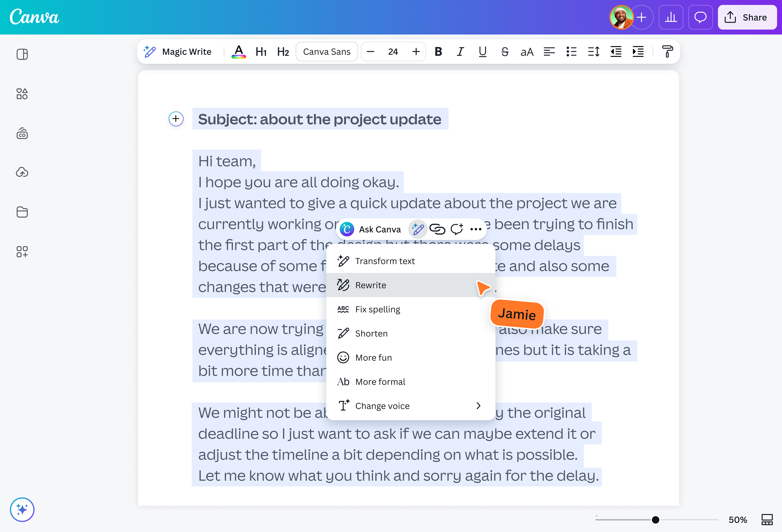Add a link using the floating toolbar

tap(437, 229)
